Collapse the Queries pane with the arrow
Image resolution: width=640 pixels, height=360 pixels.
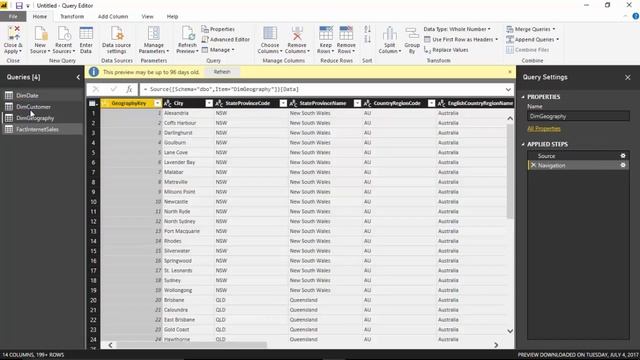pos(78,77)
